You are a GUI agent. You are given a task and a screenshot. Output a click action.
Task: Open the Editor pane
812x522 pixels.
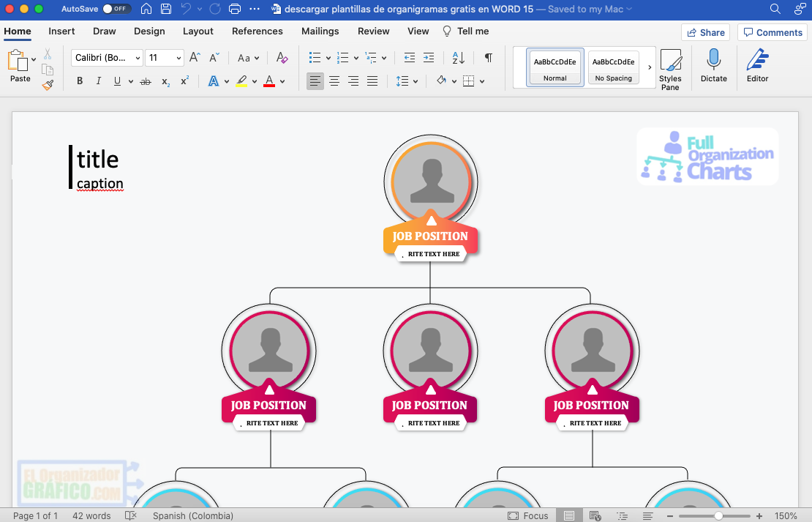click(757, 65)
